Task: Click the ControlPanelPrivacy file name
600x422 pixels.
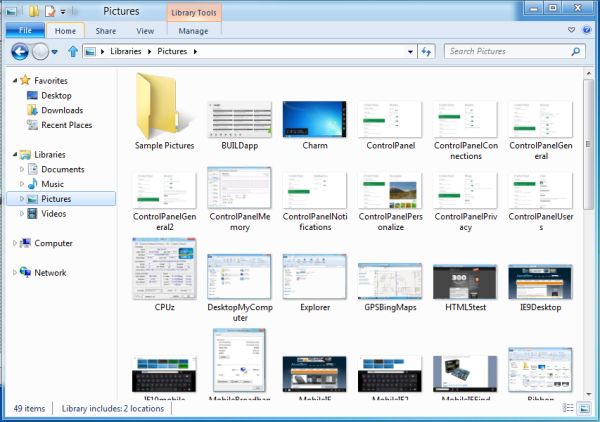Action: pos(466,222)
